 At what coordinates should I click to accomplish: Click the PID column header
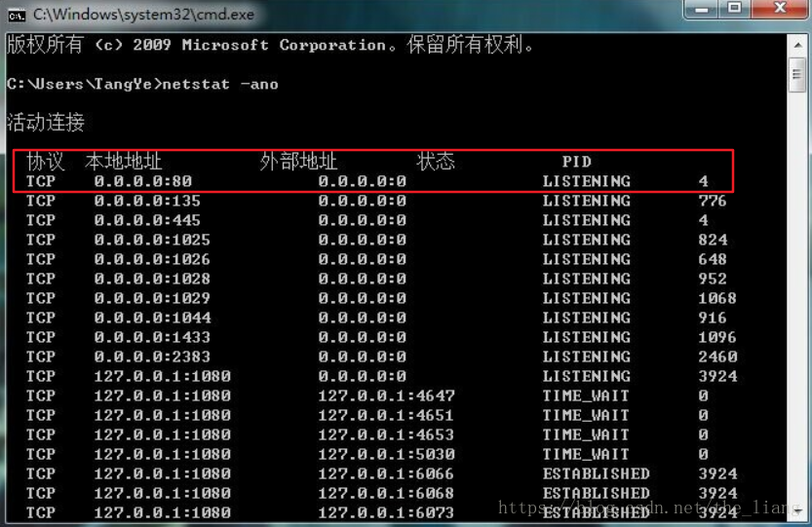pos(576,162)
